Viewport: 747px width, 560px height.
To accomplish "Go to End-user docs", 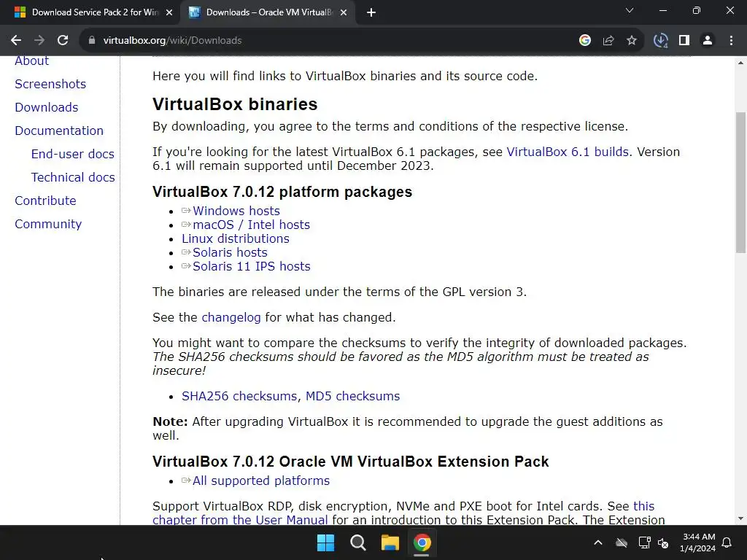I will click(72, 154).
